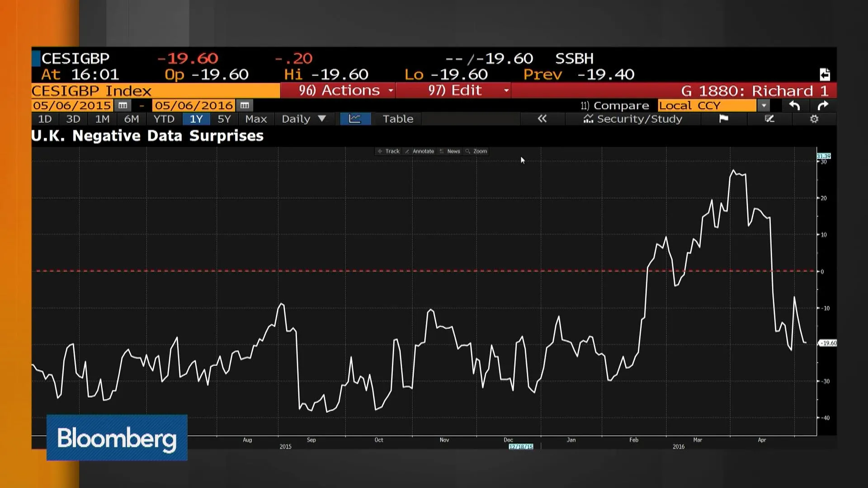Click the export page icon top right

(x=825, y=74)
